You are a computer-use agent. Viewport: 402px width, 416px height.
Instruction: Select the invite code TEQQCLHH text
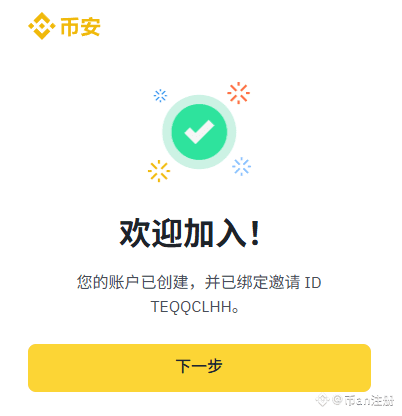pos(192,307)
